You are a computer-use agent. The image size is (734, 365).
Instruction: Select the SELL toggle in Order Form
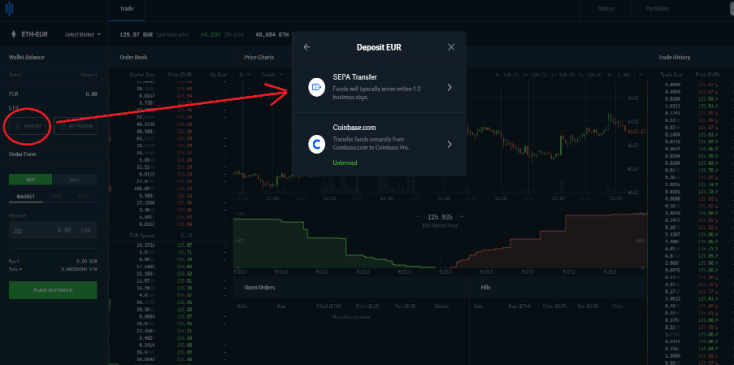[x=75, y=180]
